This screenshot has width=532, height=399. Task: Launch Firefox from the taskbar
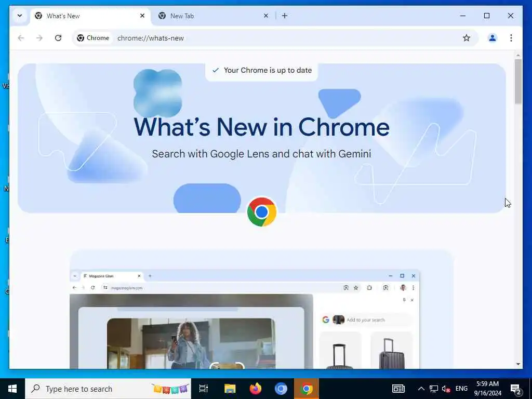coord(256,389)
